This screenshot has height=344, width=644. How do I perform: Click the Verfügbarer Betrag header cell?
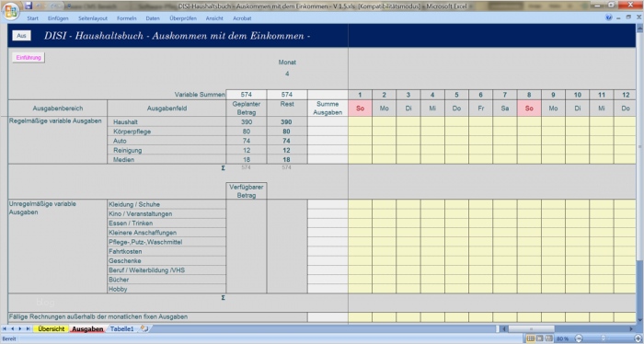click(x=247, y=191)
